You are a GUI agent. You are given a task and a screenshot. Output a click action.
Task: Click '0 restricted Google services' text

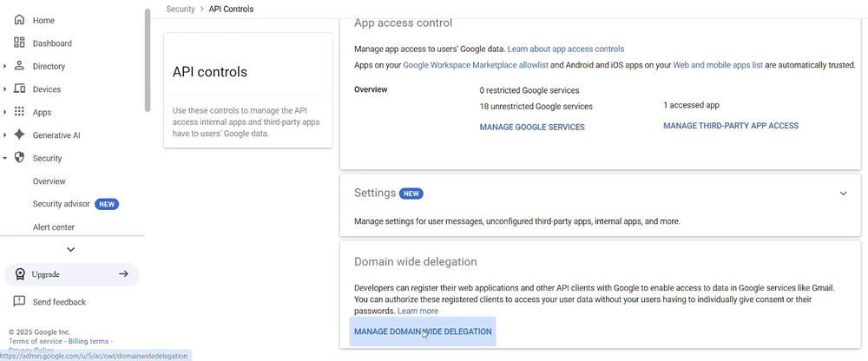click(x=529, y=90)
